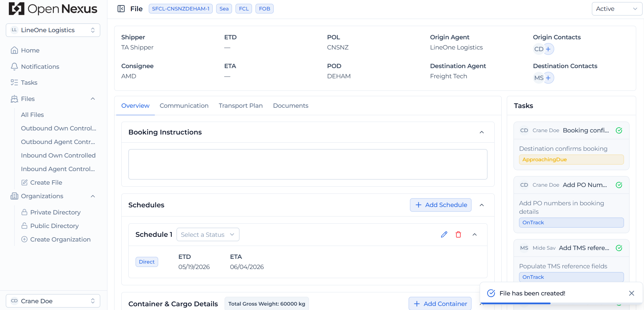
Task: Mark the Booking confirmation task complete
Action: 619,130
